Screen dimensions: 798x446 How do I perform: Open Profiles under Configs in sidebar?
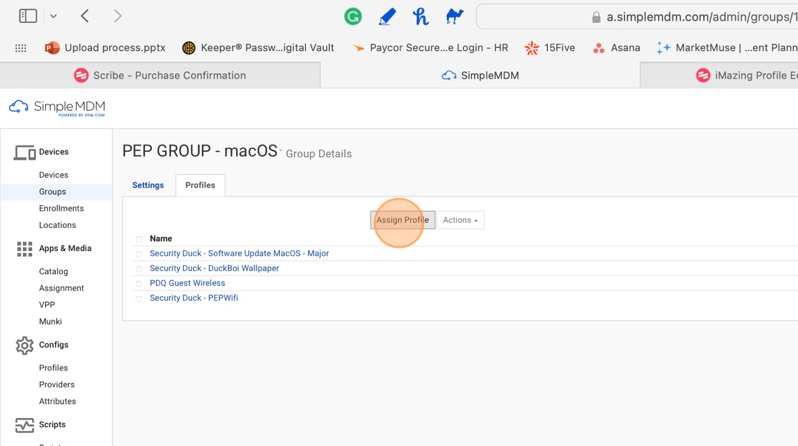click(53, 368)
